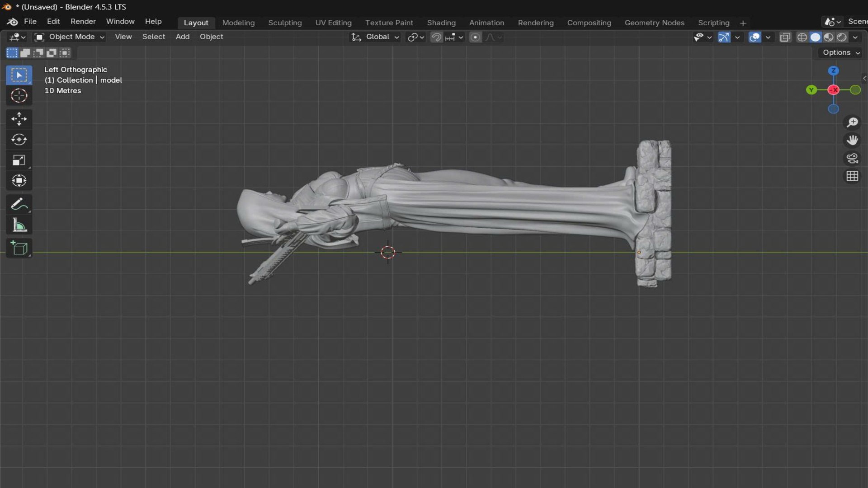Open the Global transform orientation dropdown
Image resolution: width=868 pixels, height=488 pixels.
[x=375, y=37]
